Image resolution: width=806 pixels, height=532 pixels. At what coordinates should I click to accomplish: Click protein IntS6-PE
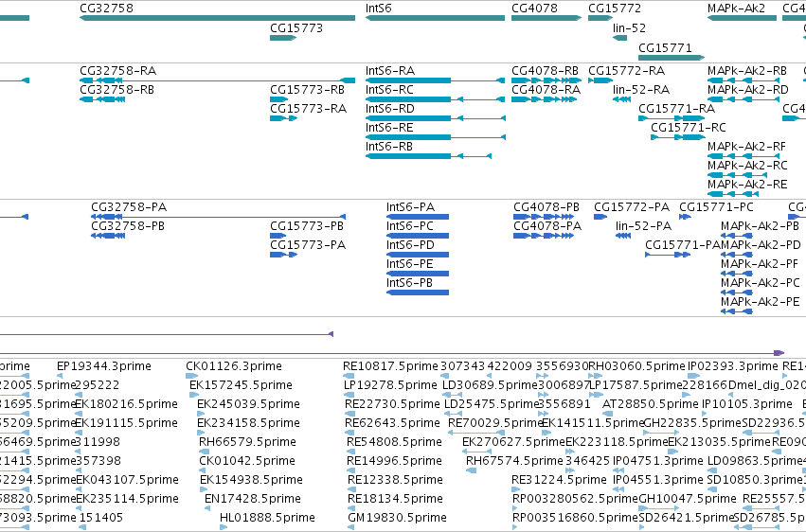[x=418, y=274]
